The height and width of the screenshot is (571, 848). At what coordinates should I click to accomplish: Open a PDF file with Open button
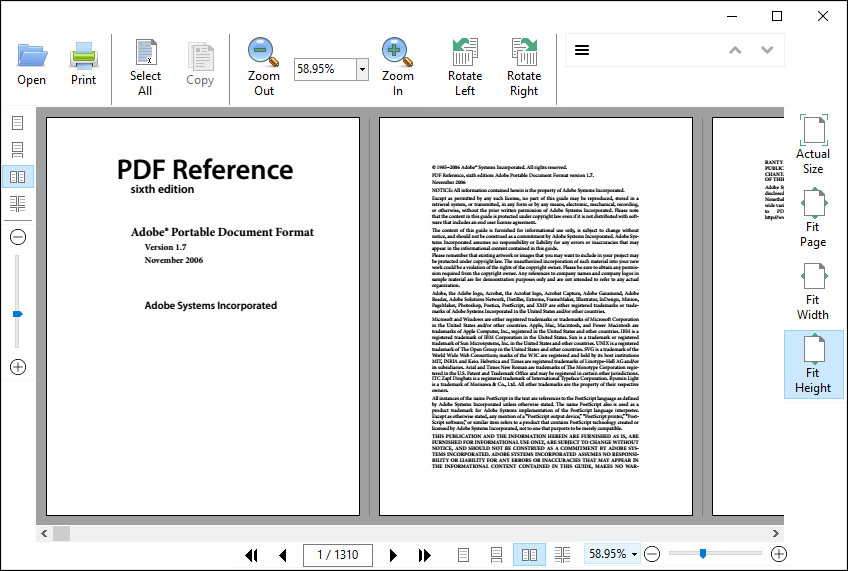pyautogui.click(x=31, y=65)
